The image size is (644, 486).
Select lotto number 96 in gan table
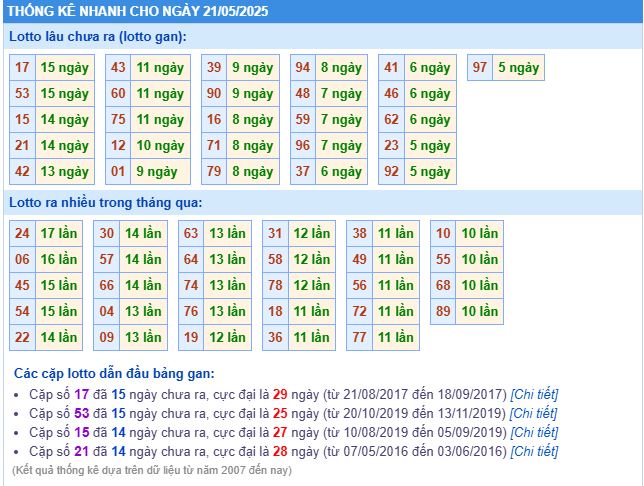[303, 145]
